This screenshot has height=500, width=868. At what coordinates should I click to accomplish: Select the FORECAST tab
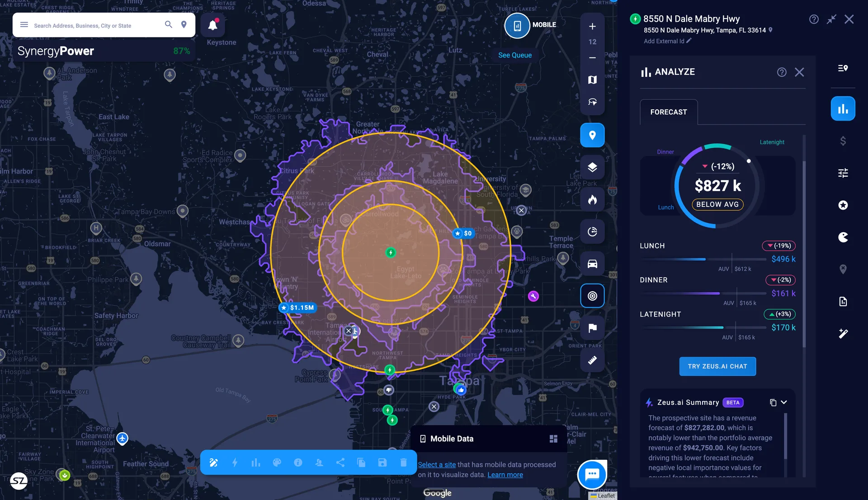coord(669,112)
